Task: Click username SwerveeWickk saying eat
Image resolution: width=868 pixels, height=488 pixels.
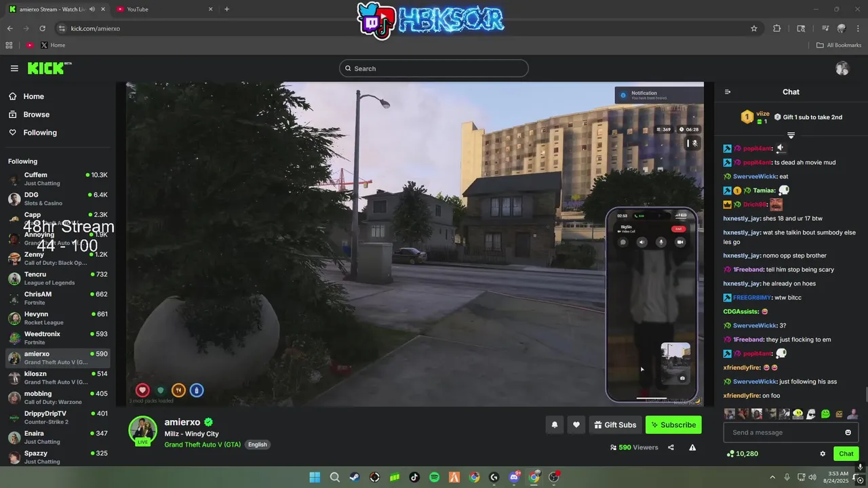Action: point(754,176)
